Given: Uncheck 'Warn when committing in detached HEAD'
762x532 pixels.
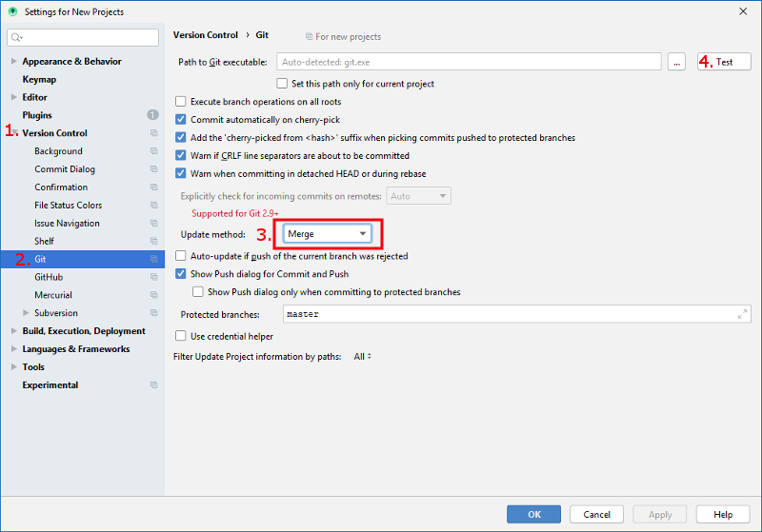Looking at the screenshot, I should (x=180, y=173).
